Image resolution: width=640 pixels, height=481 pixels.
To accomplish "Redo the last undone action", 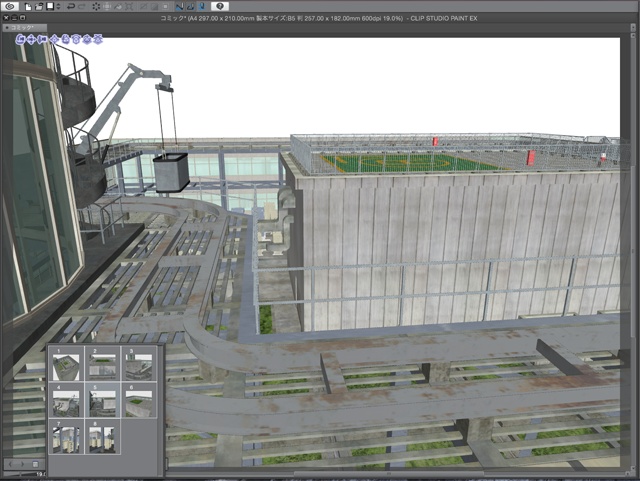I will (80, 6).
